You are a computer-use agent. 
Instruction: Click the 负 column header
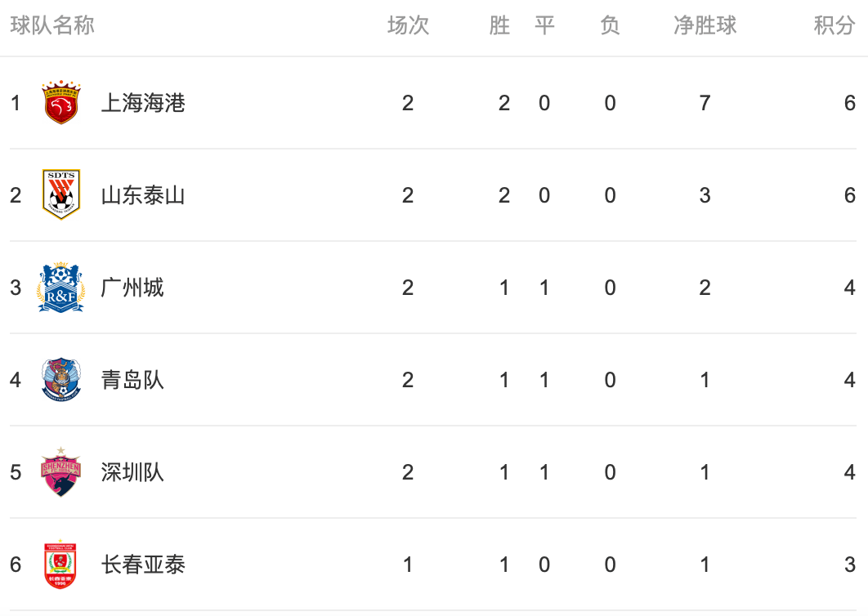tap(610, 25)
